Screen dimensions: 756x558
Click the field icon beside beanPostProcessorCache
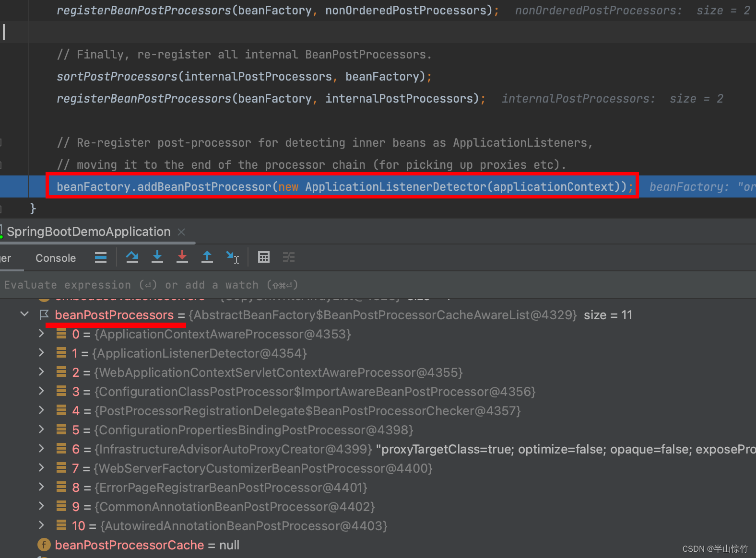pos(44,545)
